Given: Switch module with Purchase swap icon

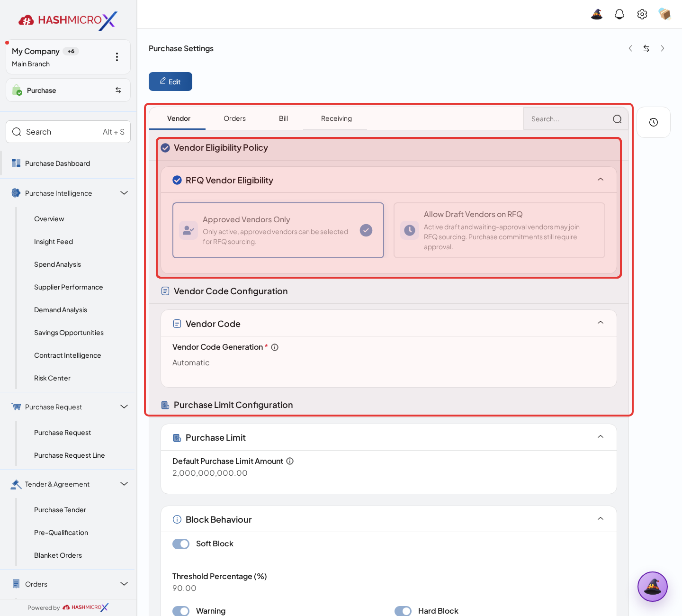Looking at the screenshot, I should pos(118,90).
